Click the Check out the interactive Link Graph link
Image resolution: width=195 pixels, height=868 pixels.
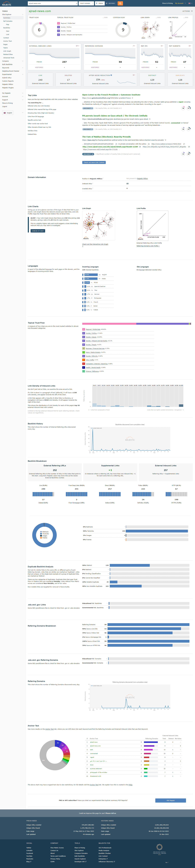coord(95,244)
